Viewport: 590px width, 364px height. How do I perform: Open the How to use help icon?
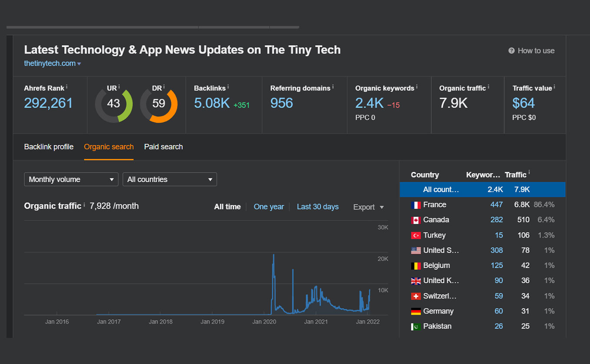click(511, 51)
